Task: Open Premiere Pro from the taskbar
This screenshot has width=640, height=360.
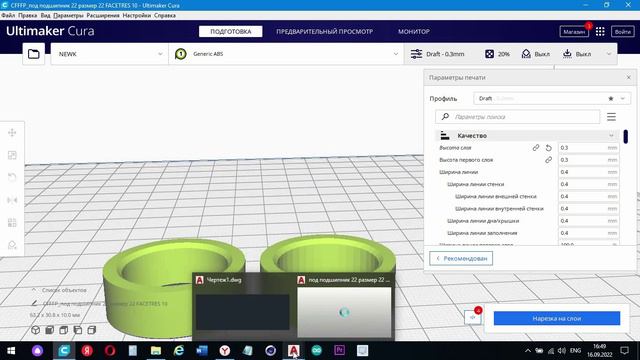Action: pos(339,351)
